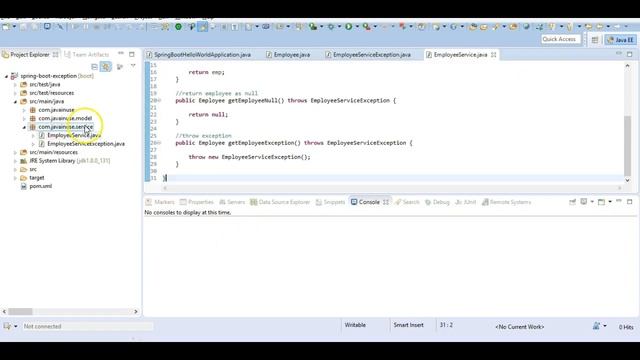Open the Project Explorer view menu arrow
640x360 pixels.
tap(133, 66)
